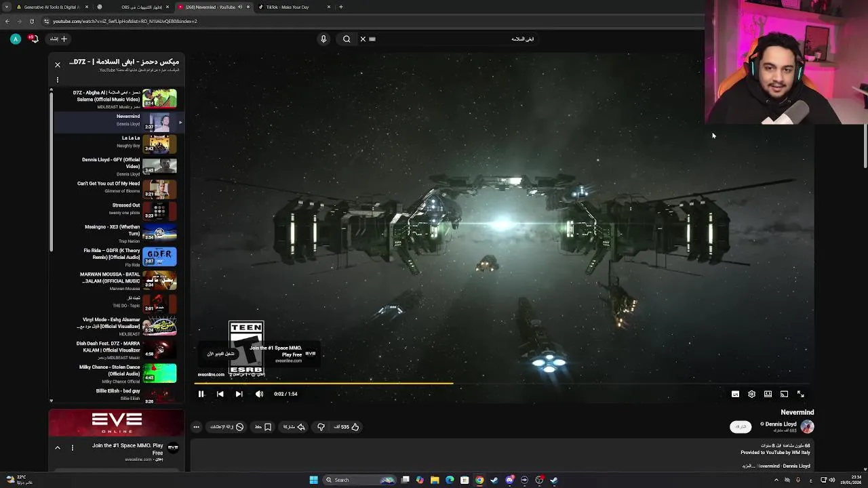Click the voice search microphone icon

(x=323, y=39)
